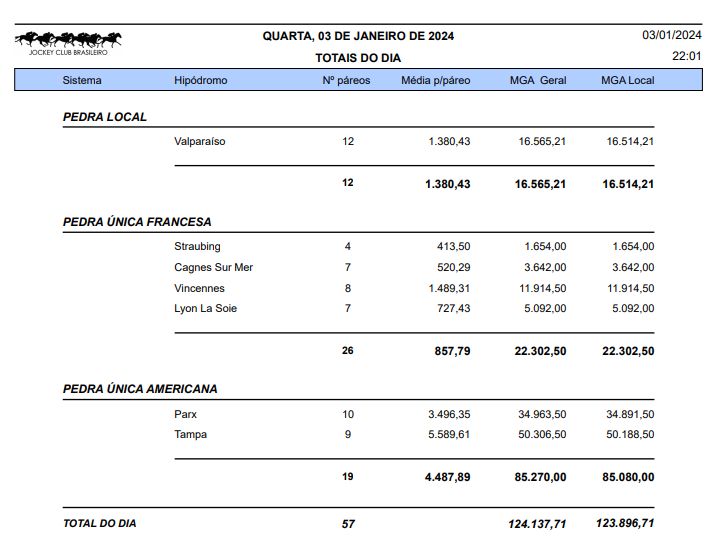Click Tampa's average value 5.589,61
Image resolution: width=723 pixels, height=558 pixels.
[x=449, y=435]
